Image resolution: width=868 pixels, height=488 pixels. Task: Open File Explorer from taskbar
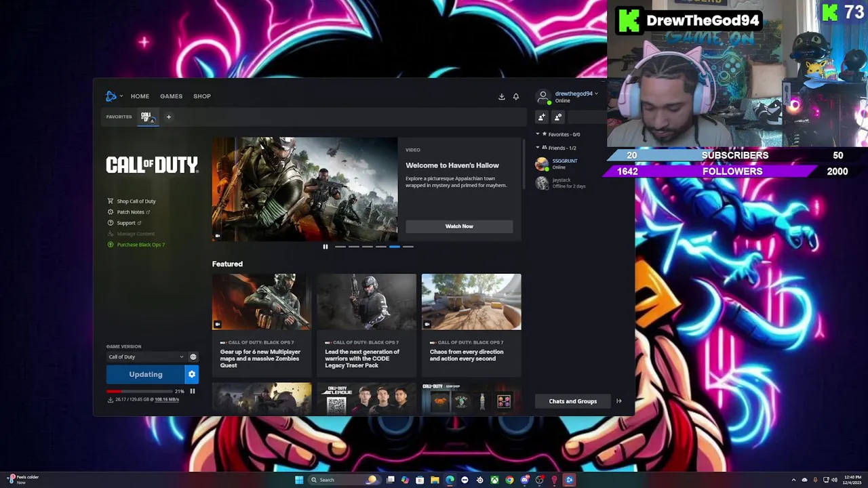[x=435, y=480]
